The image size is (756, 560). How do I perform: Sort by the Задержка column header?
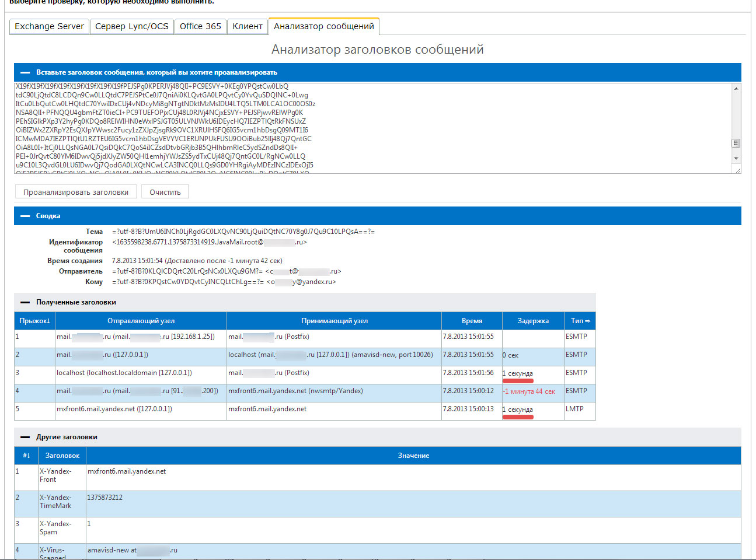pyautogui.click(x=532, y=321)
